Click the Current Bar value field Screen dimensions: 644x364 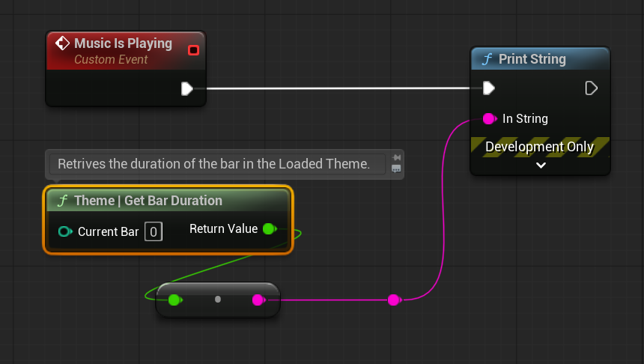[x=153, y=231]
